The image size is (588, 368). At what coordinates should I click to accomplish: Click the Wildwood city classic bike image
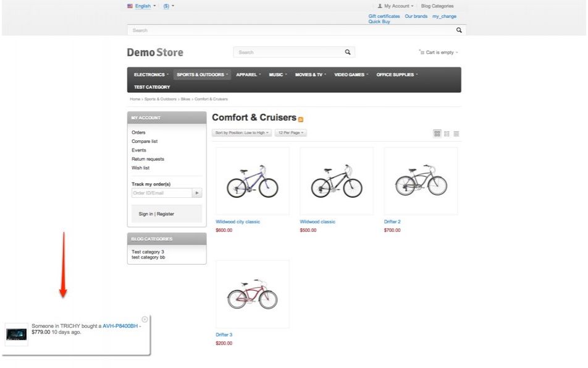(x=253, y=181)
